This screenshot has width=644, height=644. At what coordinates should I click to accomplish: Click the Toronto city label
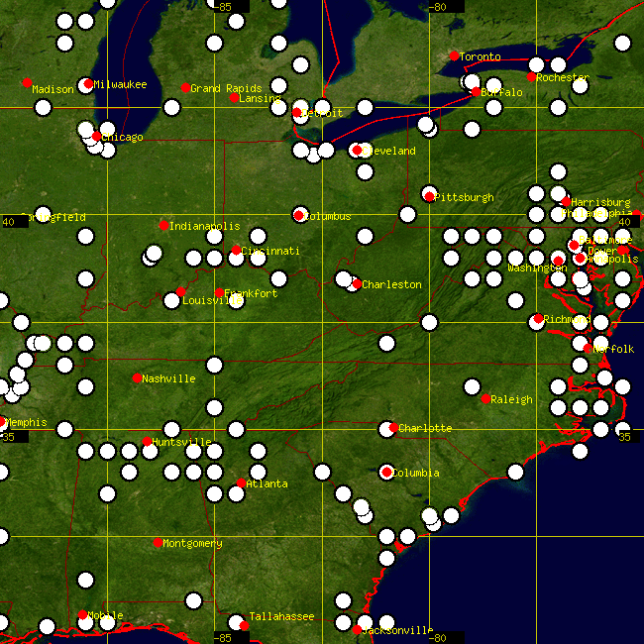pos(481,56)
